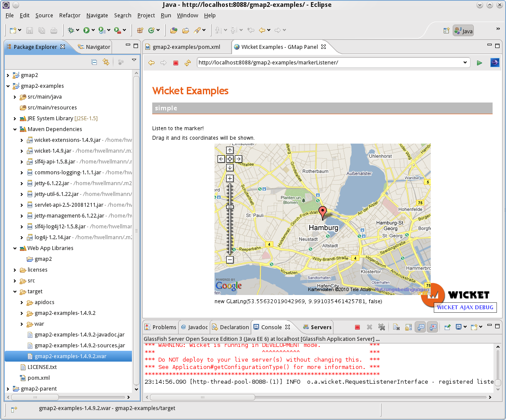506x420 pixels.
Task: Select the Debug toolbar icon
Action: coord(71,30)
